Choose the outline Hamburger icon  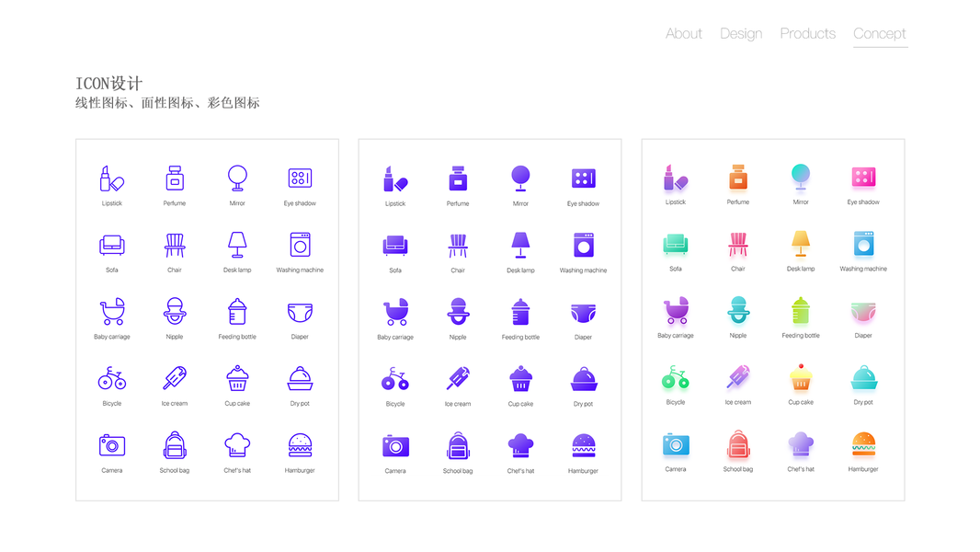click(x=300, y=445)
